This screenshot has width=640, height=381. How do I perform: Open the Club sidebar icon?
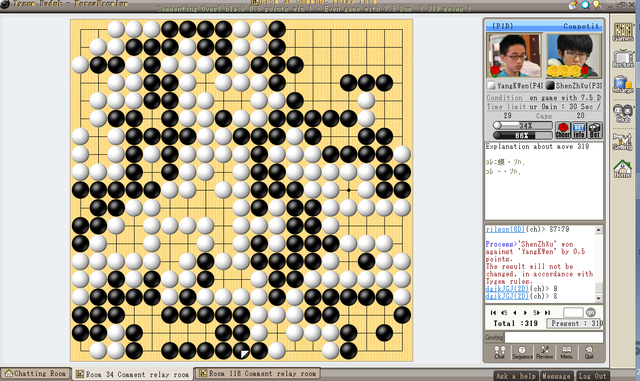(623, 113)
